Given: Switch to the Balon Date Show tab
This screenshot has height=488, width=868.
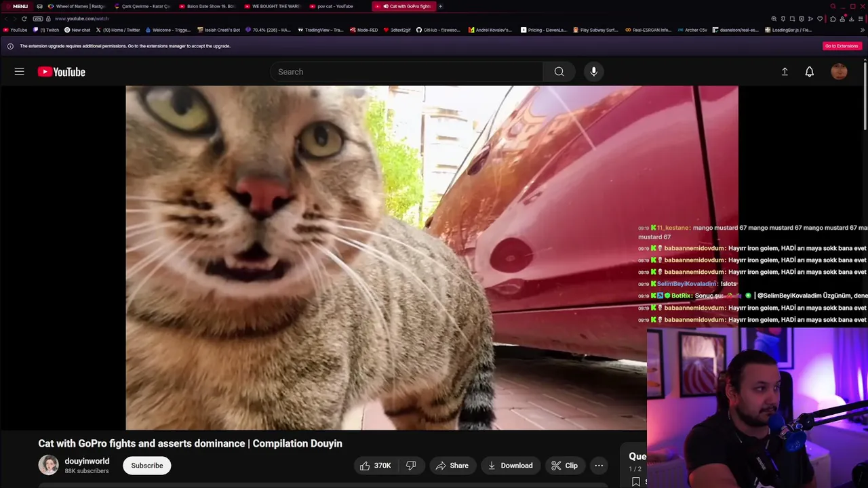Looking at the screenshot, I should coord(207,6).
